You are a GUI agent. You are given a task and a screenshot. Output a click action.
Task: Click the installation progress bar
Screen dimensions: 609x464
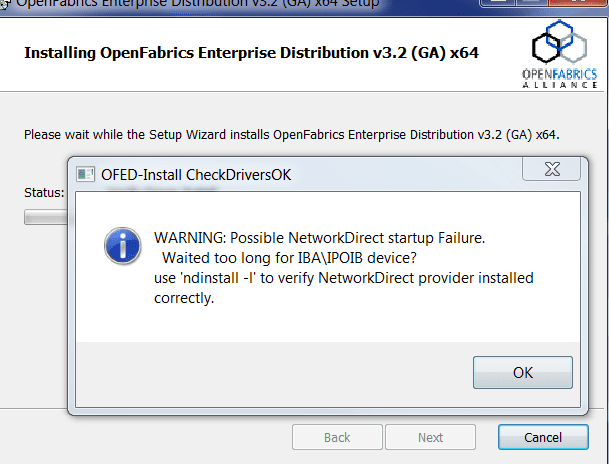(45, 216)
